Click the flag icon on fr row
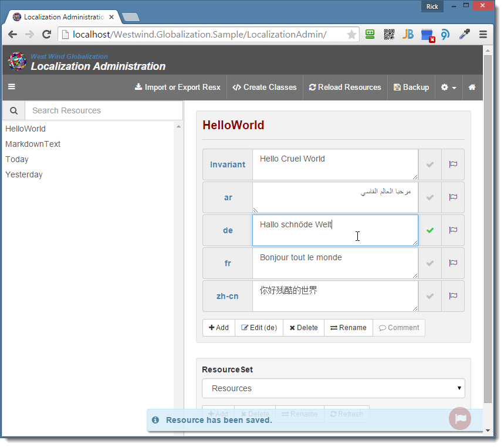Screen dimensions: 504x447 tap(453, 263)
